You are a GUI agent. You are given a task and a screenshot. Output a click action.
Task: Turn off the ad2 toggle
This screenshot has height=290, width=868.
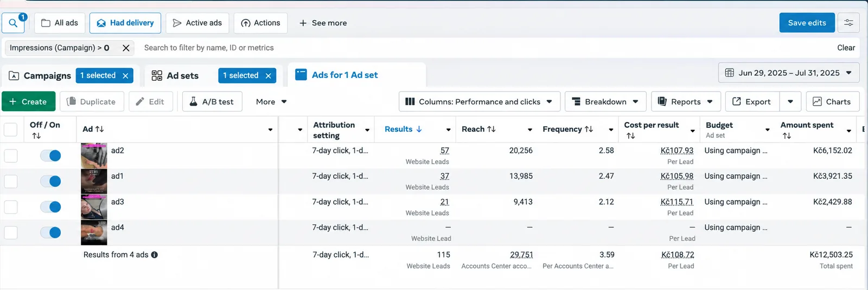pos(50,156)
